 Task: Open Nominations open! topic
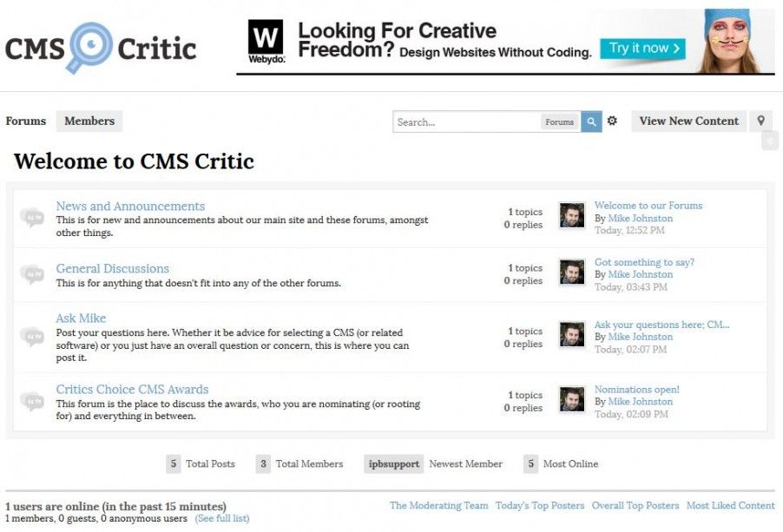pos(636,390)
